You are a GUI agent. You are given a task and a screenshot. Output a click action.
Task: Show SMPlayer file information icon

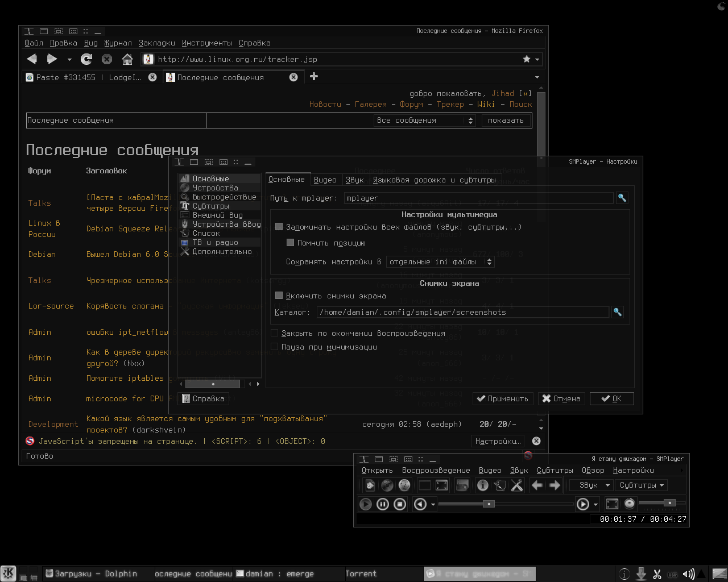point(482,485)
